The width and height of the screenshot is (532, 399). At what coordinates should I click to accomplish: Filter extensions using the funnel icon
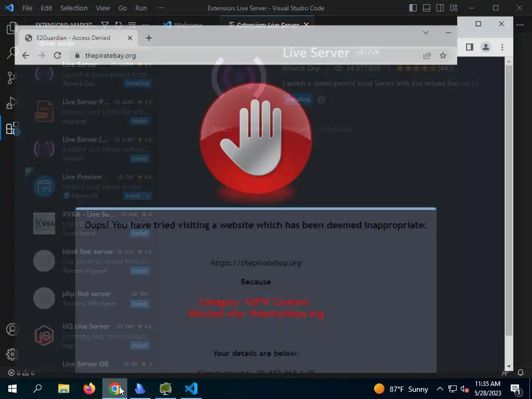(x=105, y=25)
